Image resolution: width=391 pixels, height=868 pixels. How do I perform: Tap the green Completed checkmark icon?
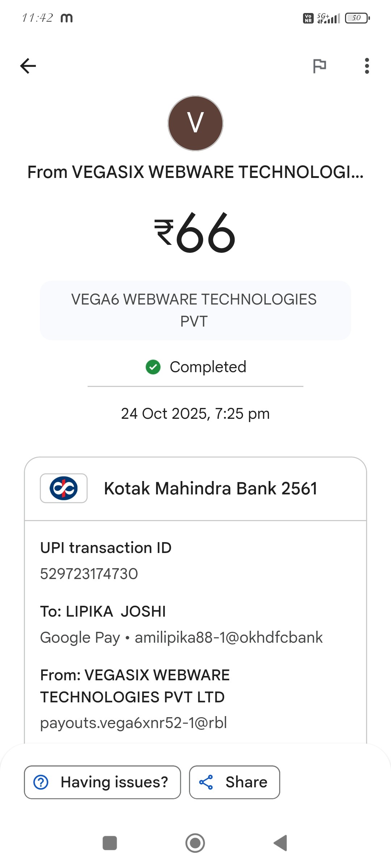point(153,367)
